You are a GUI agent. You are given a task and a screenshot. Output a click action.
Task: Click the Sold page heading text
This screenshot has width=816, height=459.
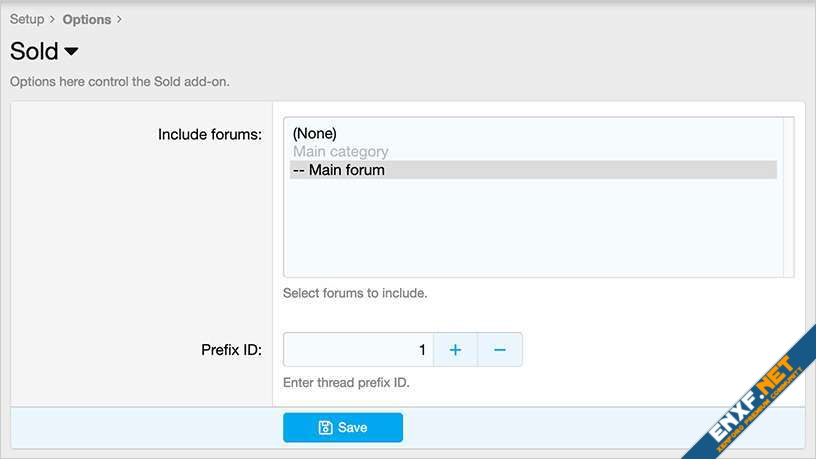point(34,52)
